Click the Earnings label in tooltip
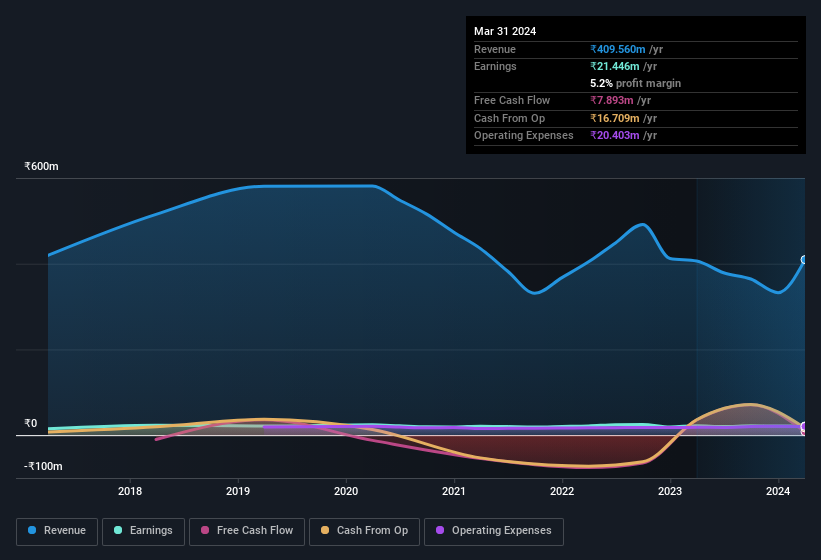 coord(495,66)
